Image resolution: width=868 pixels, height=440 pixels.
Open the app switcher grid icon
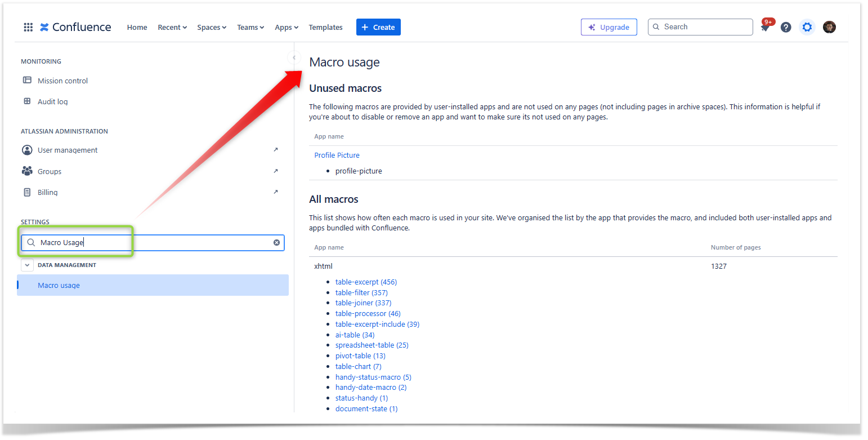click(x=28, y=27)
